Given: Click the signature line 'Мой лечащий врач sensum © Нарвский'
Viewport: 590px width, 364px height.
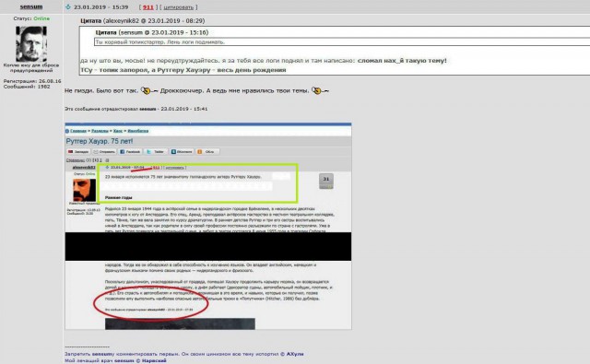Looking at the screenshot, I should click(x=115, y=360).
